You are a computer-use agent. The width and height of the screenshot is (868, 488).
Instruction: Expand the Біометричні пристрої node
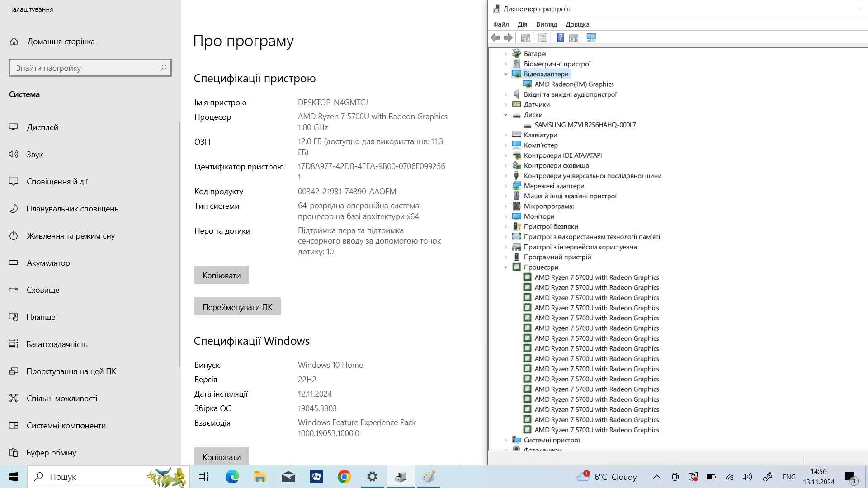pos(506,64)
